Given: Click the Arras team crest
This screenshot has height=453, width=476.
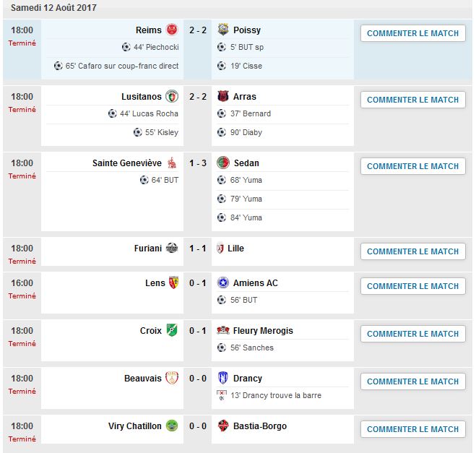Looking at the screenshot, I should click(223, 96).
